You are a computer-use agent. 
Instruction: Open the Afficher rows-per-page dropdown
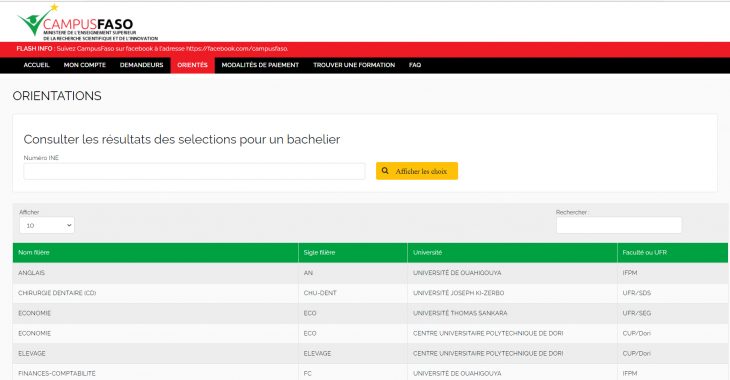(47, 225)
